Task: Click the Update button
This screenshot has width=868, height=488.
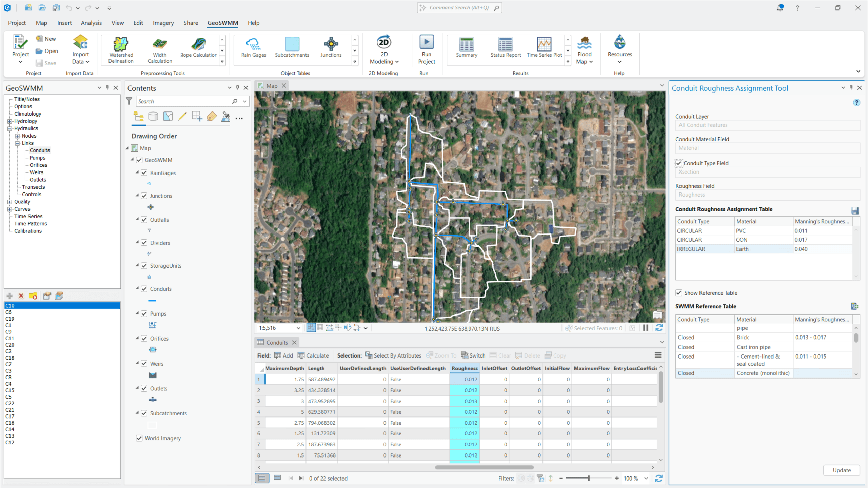Action: [x=841, y=470]
